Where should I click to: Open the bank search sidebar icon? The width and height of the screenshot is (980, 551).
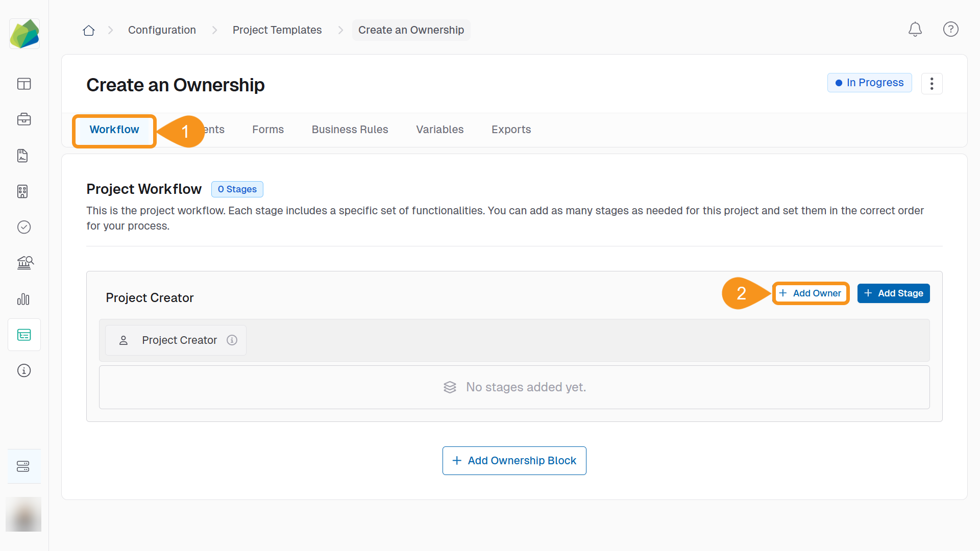(x=24, y=263)
